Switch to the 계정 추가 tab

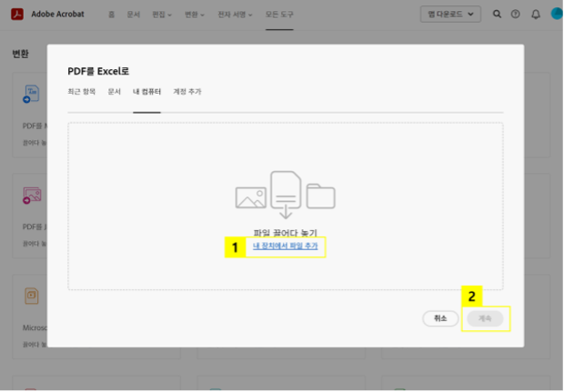click(187, 92)
